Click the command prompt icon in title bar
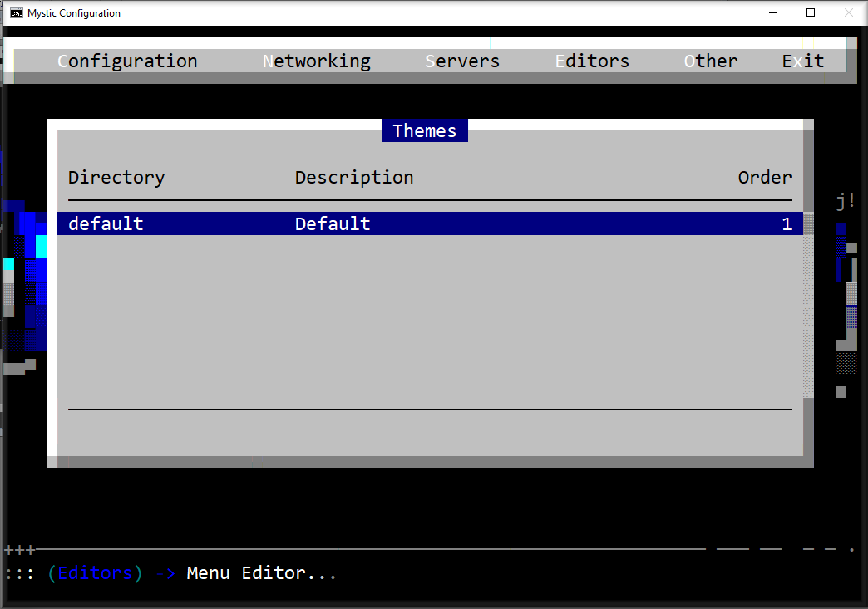868x609 pixels. (17, 12)
